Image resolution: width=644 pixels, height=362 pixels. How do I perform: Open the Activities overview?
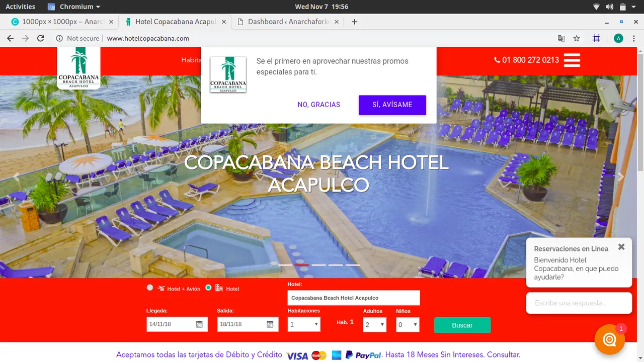click(x=20, y=7)
